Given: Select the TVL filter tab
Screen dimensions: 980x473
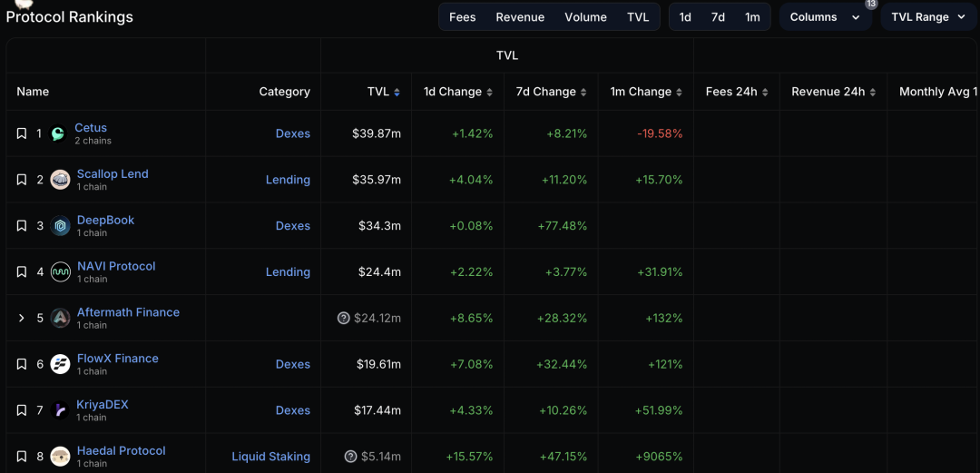Looking at the screenshot, I should [x=638, y=17].
